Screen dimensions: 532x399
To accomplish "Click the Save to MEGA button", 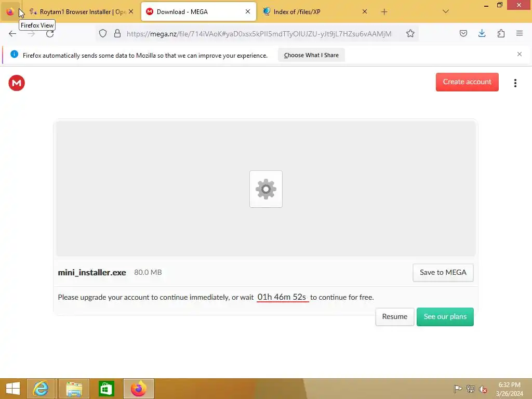I will click(443, 272).
